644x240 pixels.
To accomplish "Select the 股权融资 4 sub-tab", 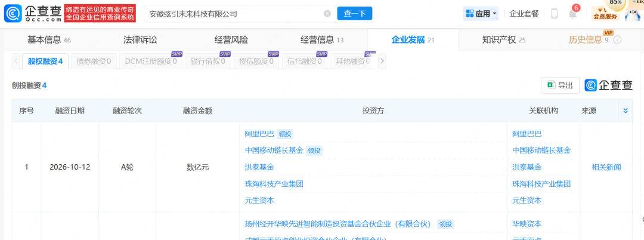I will tap(45, 61).
